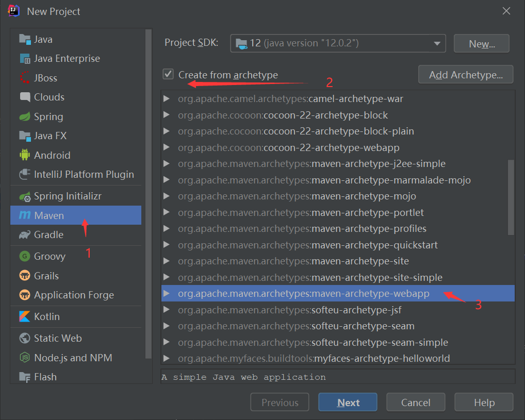
Task: Click the Groovy G icon
Action: (25, 256)
